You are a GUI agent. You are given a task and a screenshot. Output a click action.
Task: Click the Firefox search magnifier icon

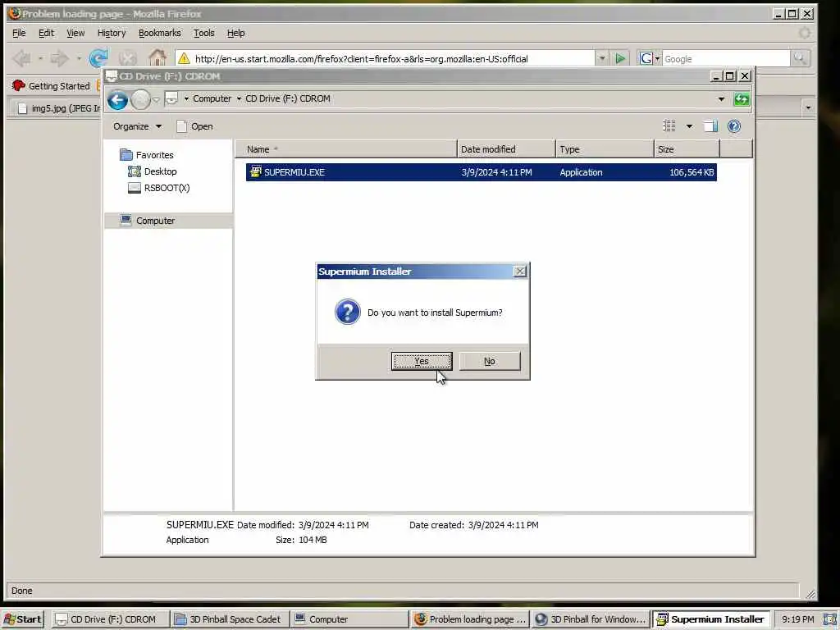[x=800, y=58]
